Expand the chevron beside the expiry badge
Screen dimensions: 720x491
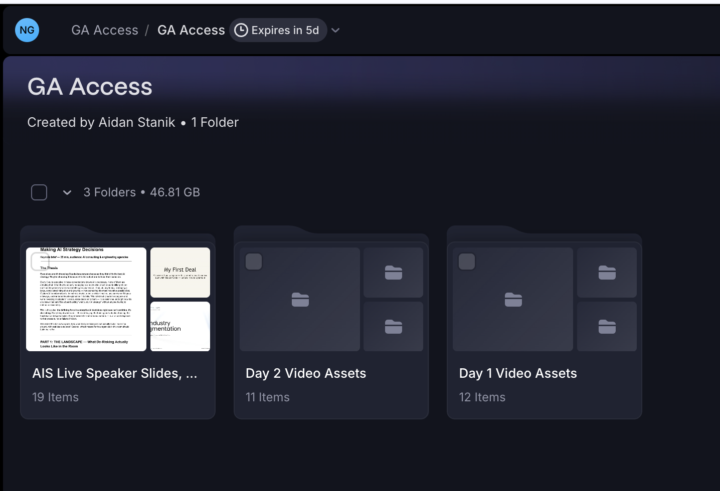336,30
